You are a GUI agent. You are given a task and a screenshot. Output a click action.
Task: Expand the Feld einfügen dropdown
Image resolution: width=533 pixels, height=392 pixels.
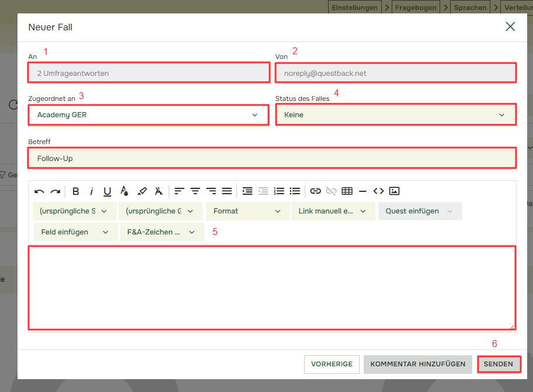point(75,232)
